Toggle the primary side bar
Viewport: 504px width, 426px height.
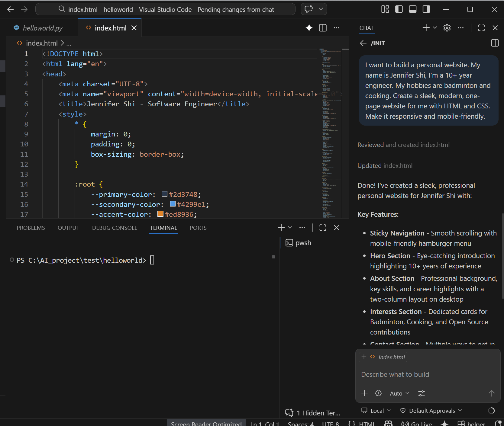click(x=399, y=9)
